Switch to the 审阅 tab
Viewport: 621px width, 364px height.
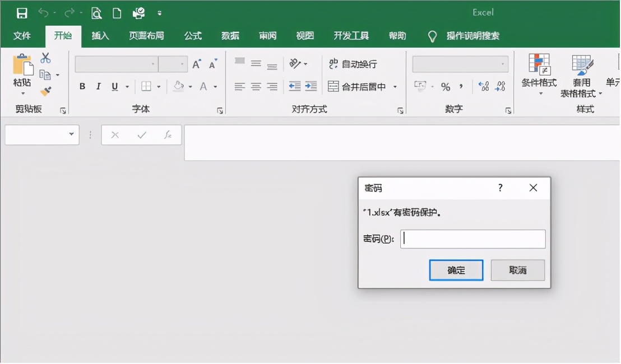268,36
